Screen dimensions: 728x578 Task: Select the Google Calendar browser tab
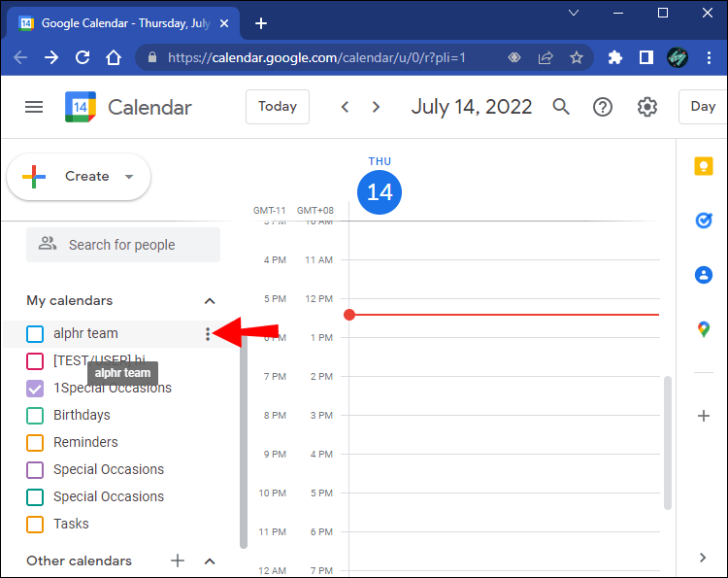tap(123, 23)
